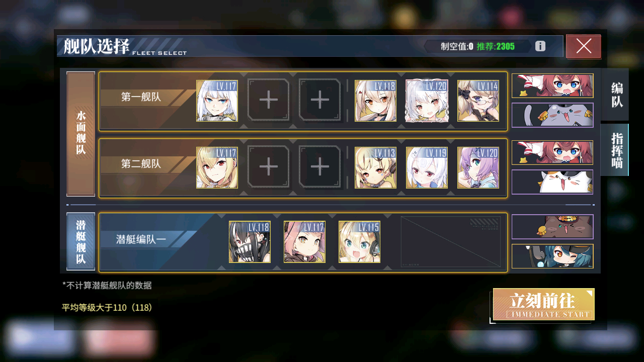Click the 立刻前往 Immediate Start button
Screen dimensions: 644x362
[x=544, y=304]
